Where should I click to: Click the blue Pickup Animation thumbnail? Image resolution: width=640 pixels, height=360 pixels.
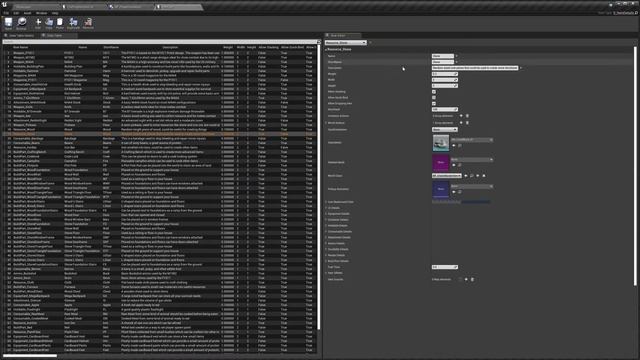(x=441, y=189)
